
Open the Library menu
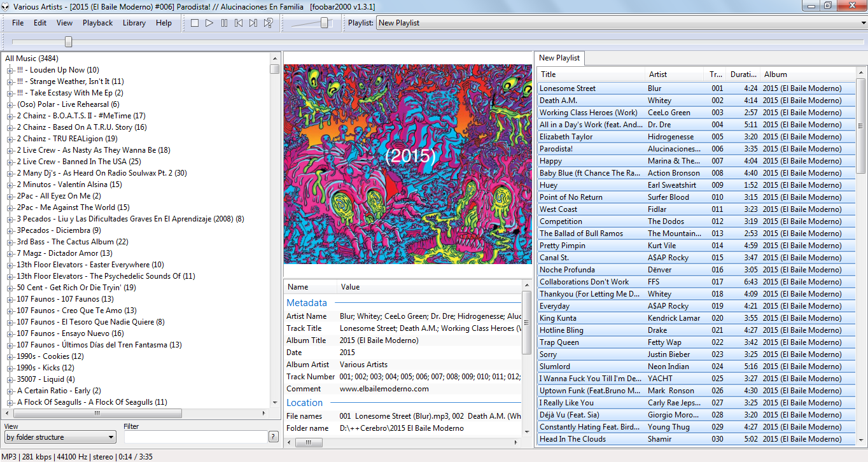(134, 23)
